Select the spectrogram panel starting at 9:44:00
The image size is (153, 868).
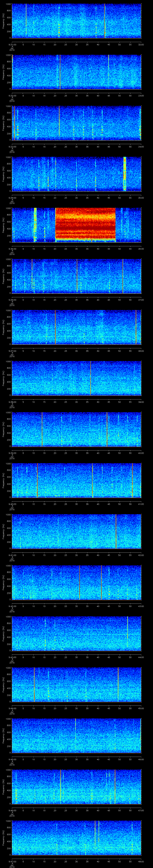tap(77, 685)
